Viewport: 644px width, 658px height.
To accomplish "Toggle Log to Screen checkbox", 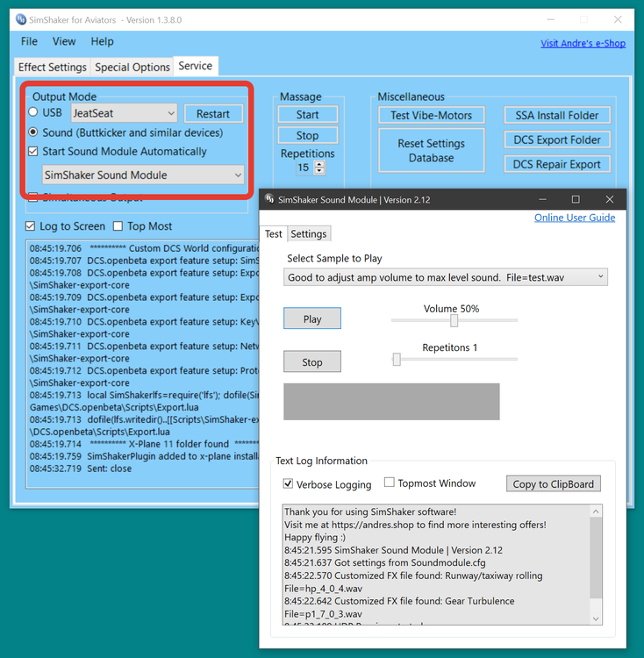I will tap(30, 226).
